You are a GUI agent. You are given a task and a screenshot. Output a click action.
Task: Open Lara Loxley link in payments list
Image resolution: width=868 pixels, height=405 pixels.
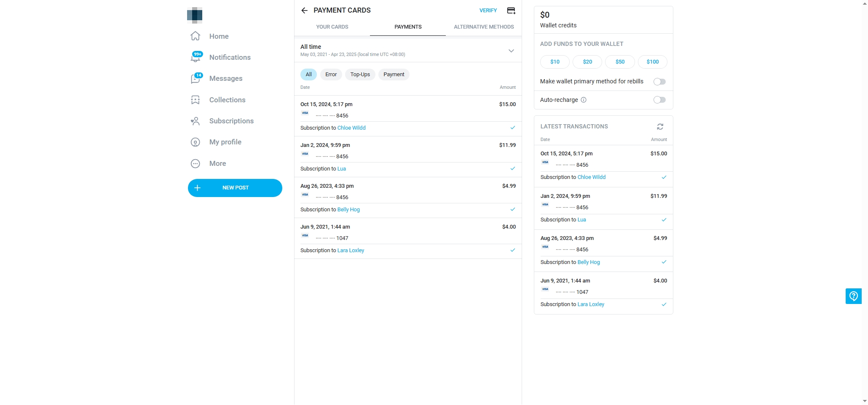point(351,250)
